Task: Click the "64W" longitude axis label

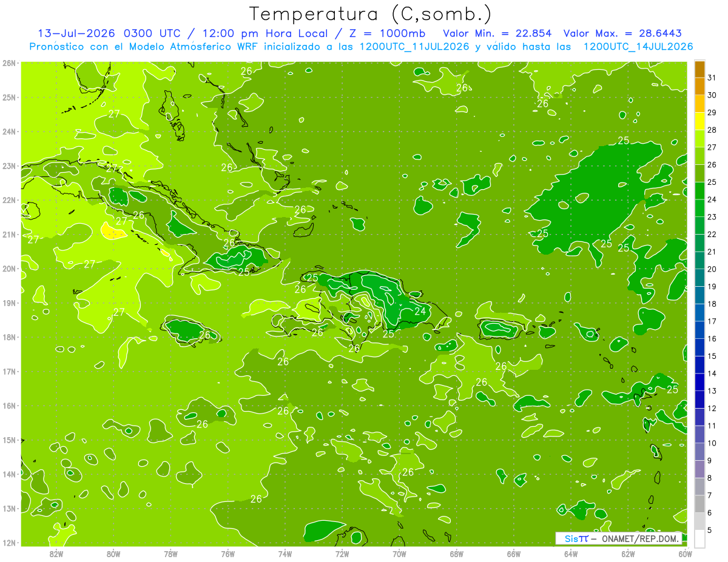Action: coord(571,554)
